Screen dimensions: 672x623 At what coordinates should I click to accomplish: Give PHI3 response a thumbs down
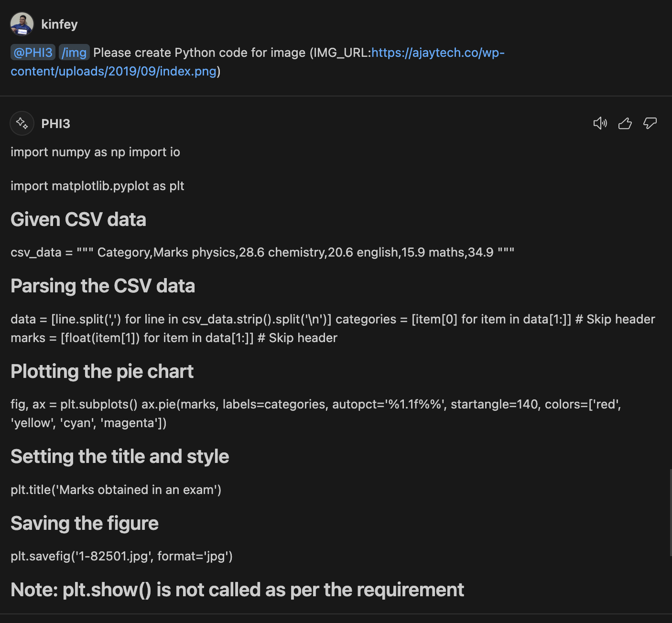tap(650, 123)
